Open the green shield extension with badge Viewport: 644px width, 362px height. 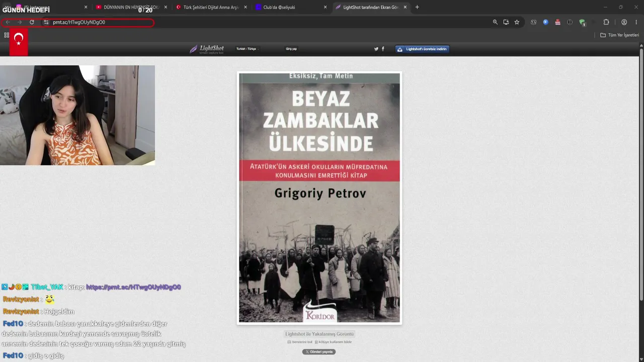pyautogui.click(x=582, y=22)
